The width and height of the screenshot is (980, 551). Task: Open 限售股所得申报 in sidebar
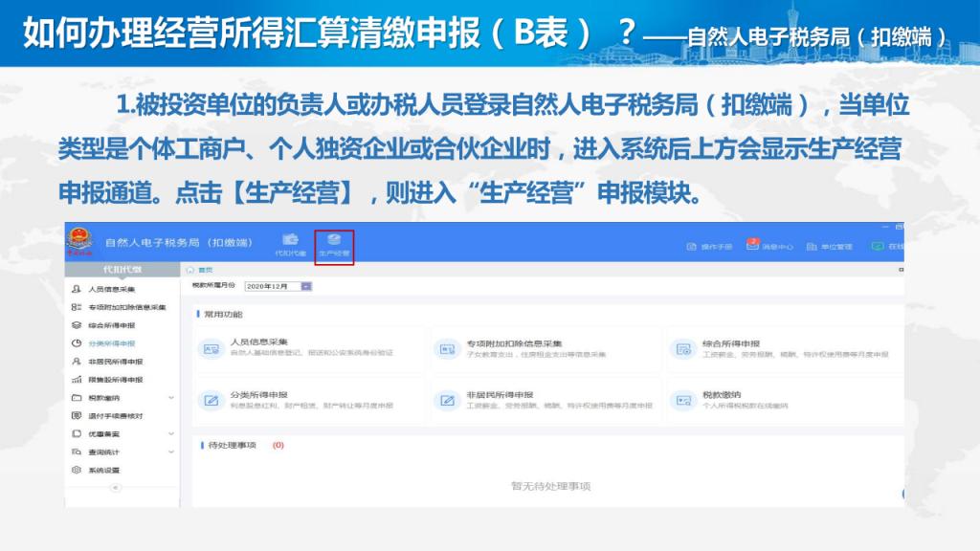coord(115,380)
